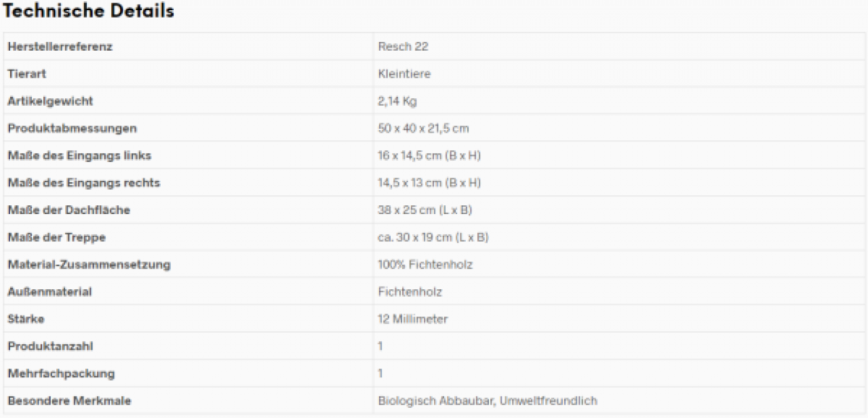Viewport: 868px width, 418px height.
Task: Select the Produktabmessungen label
Action: (72, 128)
